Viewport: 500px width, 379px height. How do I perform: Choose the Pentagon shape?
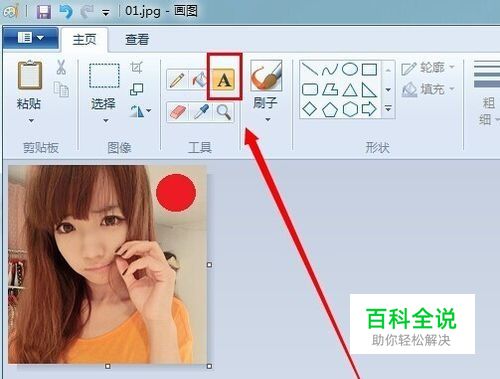[x=330, y=109]
